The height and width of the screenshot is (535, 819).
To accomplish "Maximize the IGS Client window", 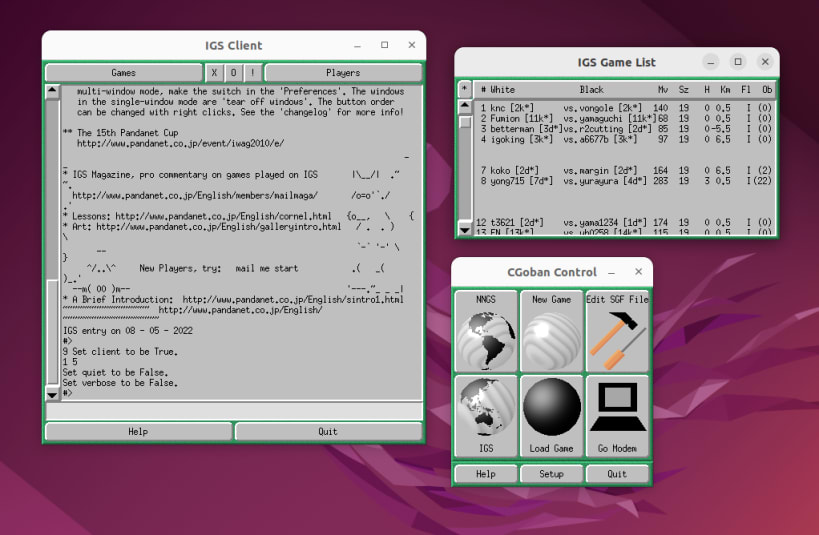I will (384, 45).
